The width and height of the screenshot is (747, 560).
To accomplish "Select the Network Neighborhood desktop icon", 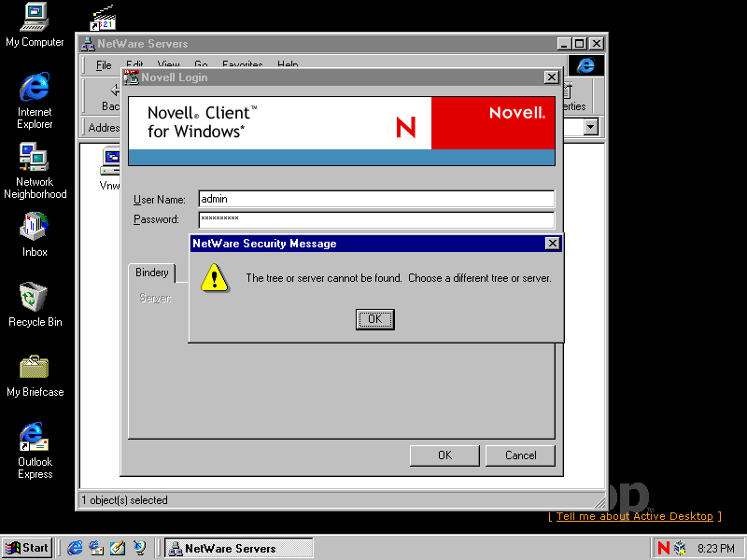I will point(35,171).
